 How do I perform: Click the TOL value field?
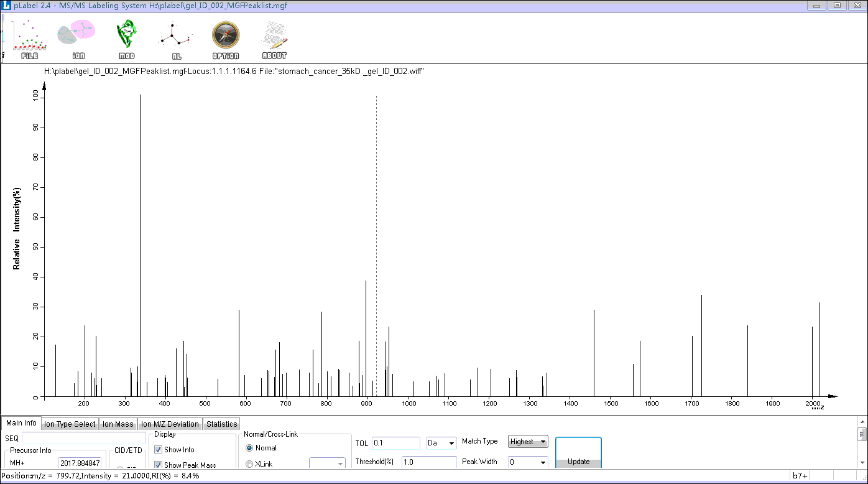[396, 443]
